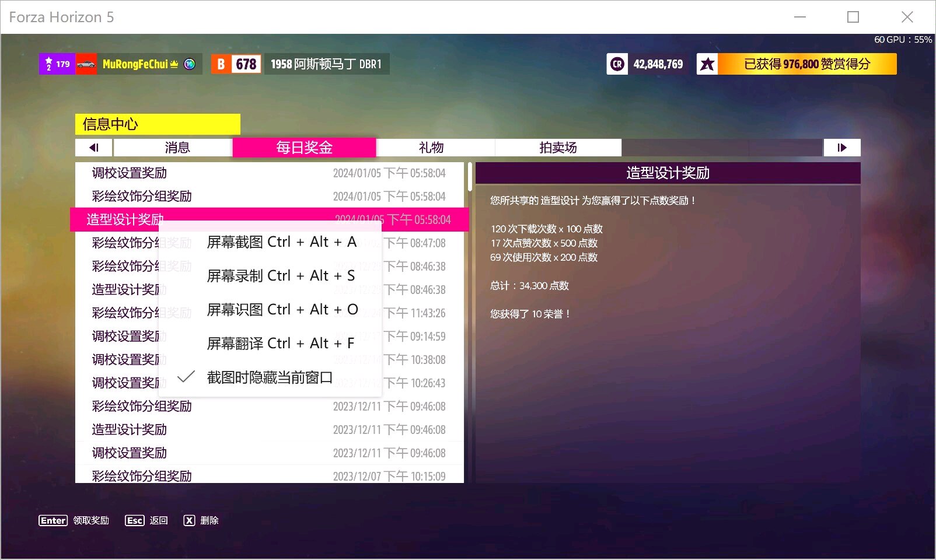This screenshot has width=936, height=560.
Task: Select 彩绘纹饰分组奖励 row dated 2024/01/05
Action: coord(270,197)
